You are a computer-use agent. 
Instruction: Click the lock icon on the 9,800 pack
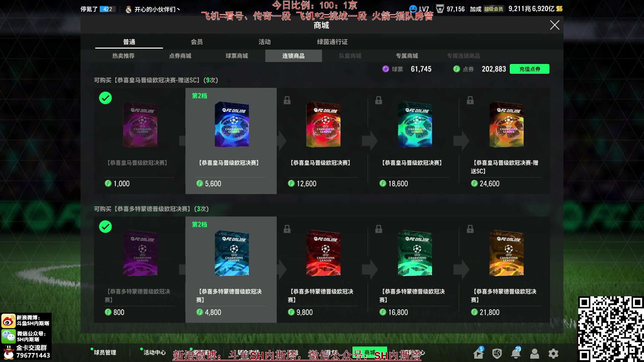coord(287,229)
